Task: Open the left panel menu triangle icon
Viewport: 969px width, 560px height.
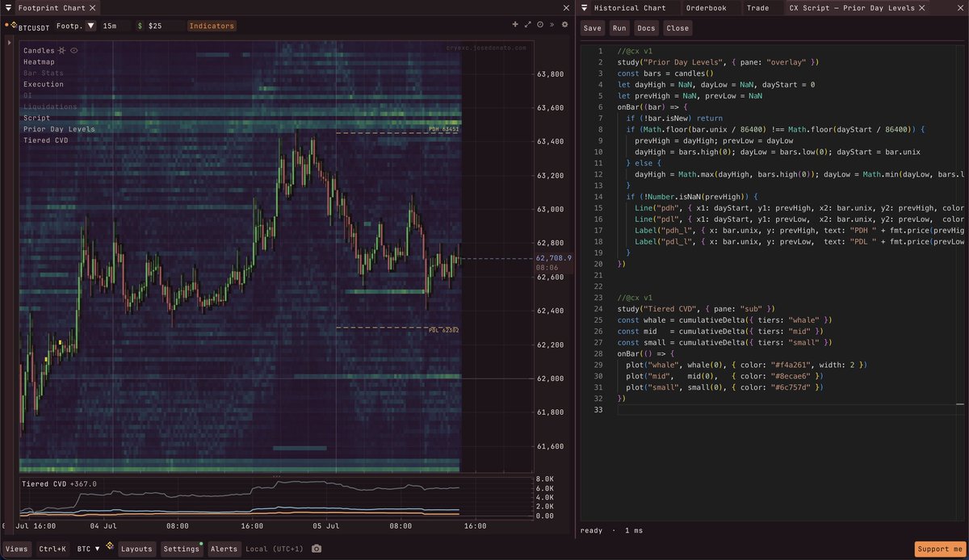Action: pos(9,7)
